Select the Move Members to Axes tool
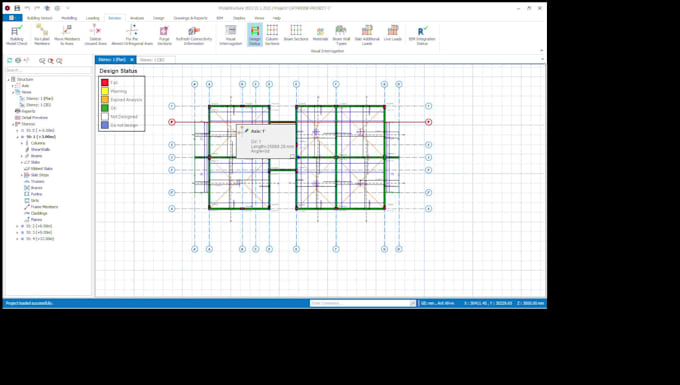This screenshot has height=385, width=680. [x=67, y=35]
